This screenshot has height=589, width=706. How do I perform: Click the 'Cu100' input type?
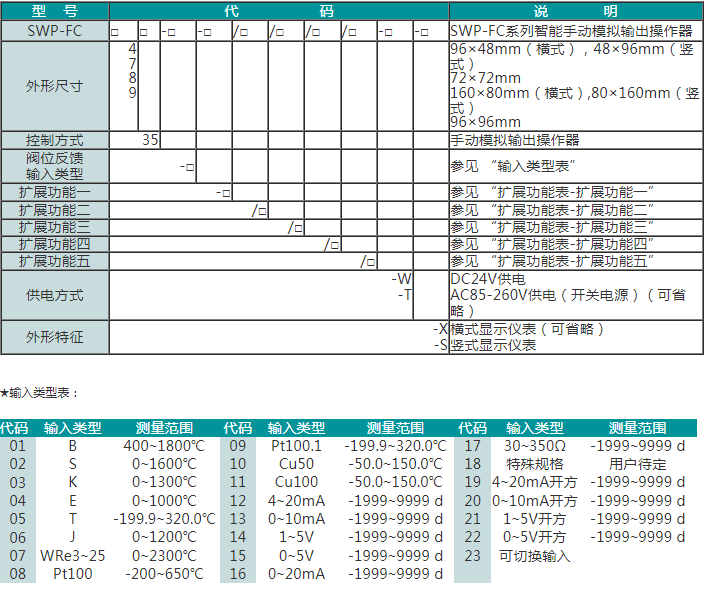pos(296,482)
